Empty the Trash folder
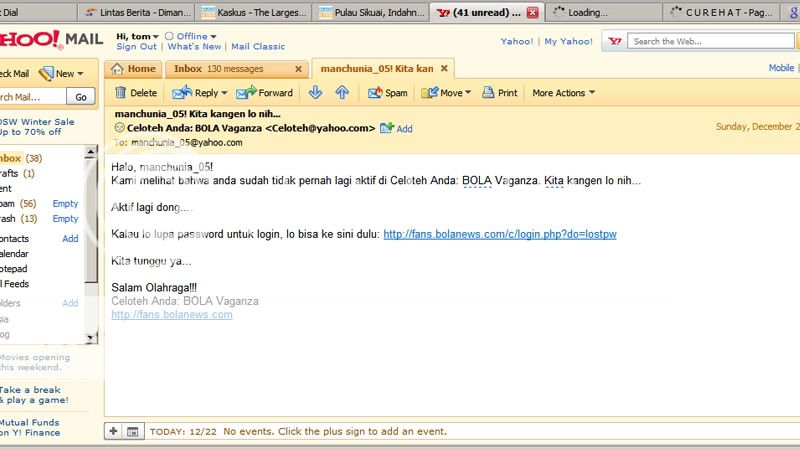The image size is (800, 450). 65,218
